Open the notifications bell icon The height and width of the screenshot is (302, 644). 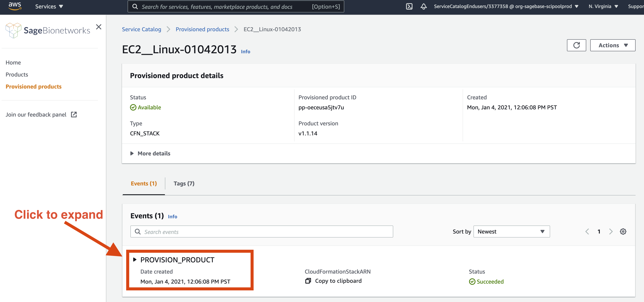click(x=424, y=6)
